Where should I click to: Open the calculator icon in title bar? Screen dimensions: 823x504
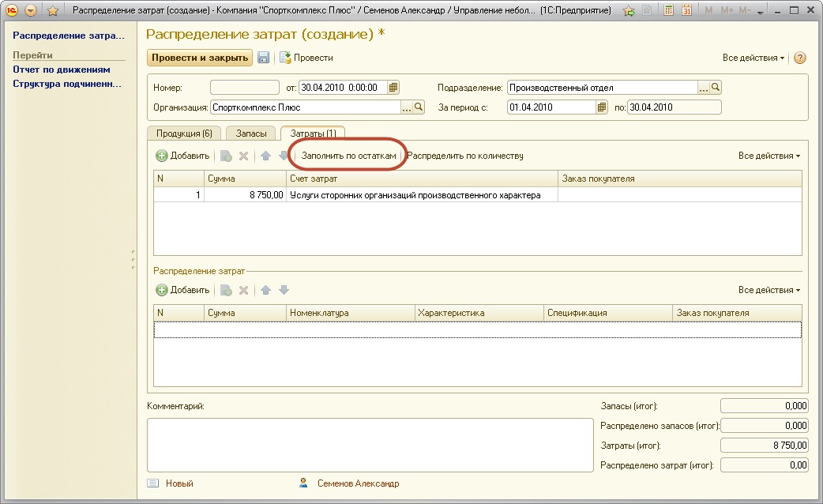point(669,11)
